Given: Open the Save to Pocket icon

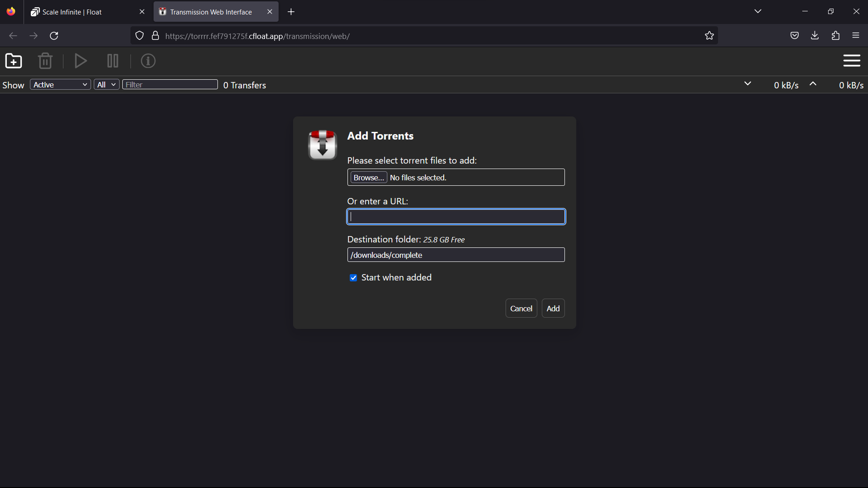Looking at the screenshot, I should 795,36.
